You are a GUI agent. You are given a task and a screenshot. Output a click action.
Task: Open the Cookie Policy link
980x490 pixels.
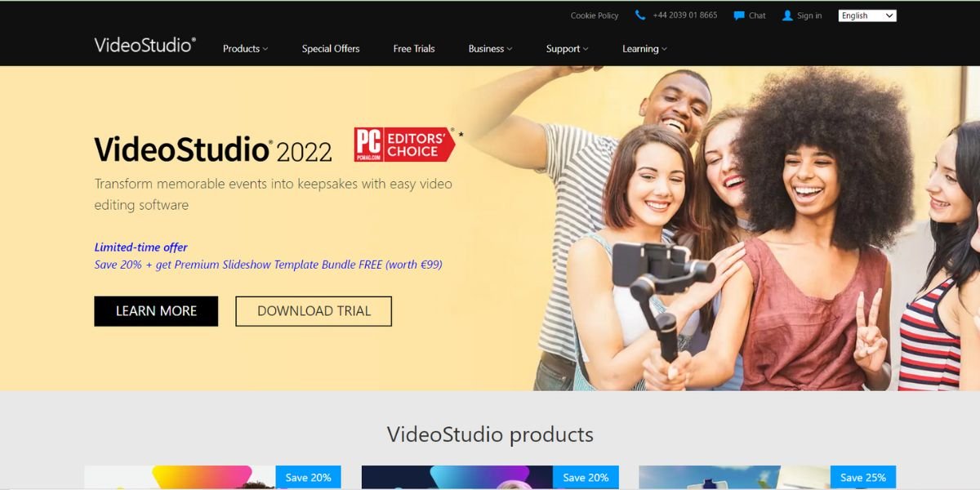click(595, 16)
